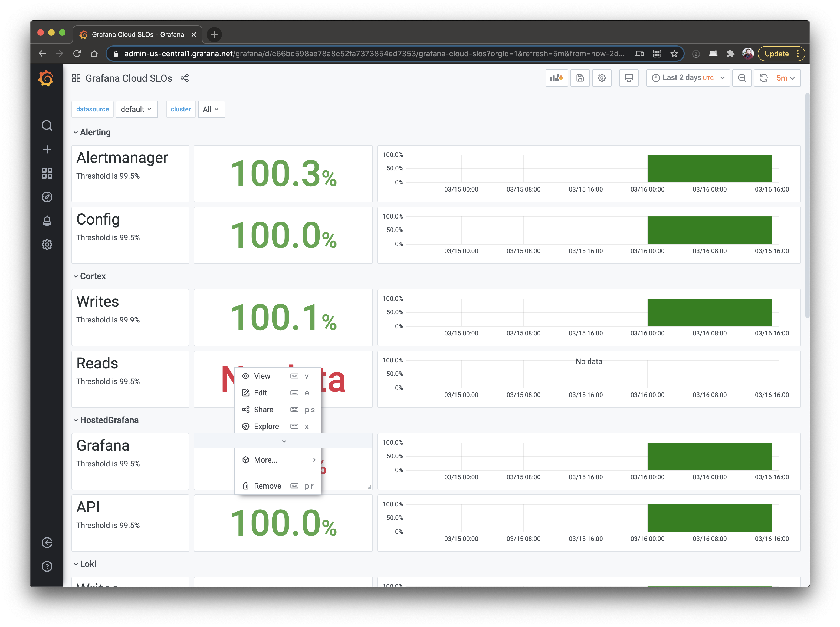Image resolution: width=840 pixels, height=627 pixels.
Task: Cycle view mode with monitor icon
Action: 628,78
